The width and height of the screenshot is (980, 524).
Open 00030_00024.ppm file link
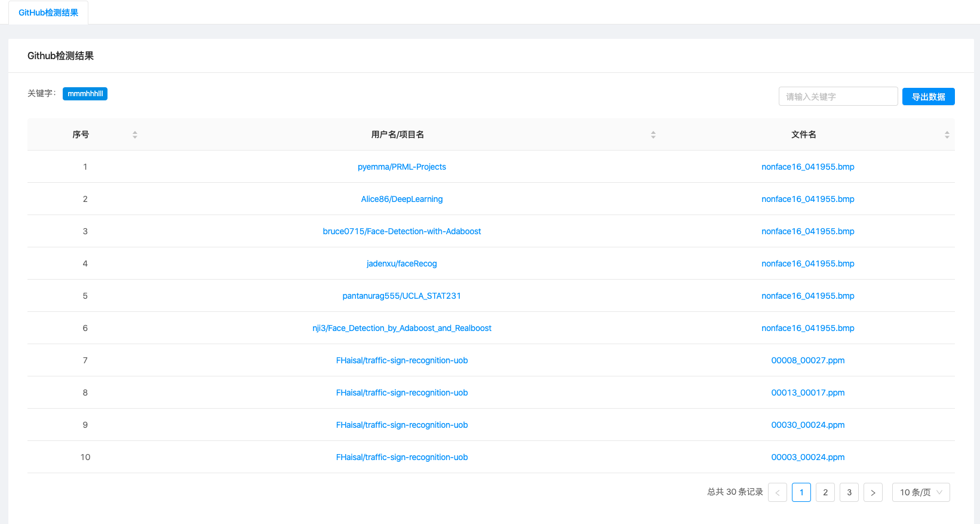click(808, 425)
